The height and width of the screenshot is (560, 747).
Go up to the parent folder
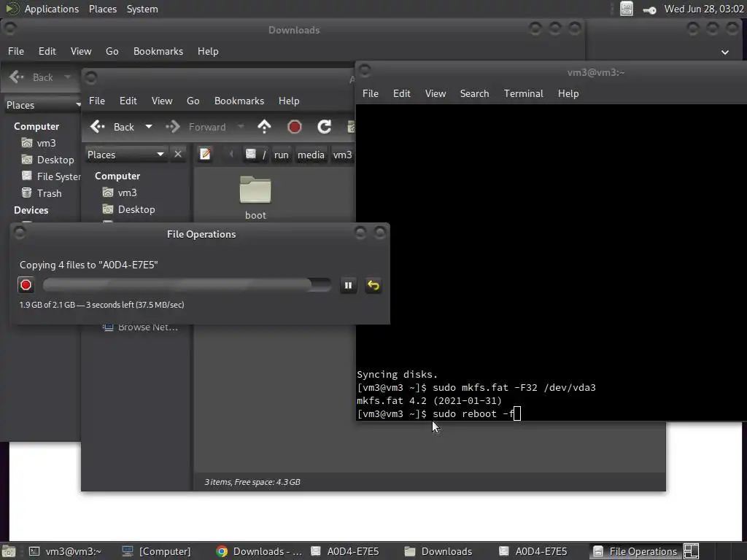pos(264,127)
